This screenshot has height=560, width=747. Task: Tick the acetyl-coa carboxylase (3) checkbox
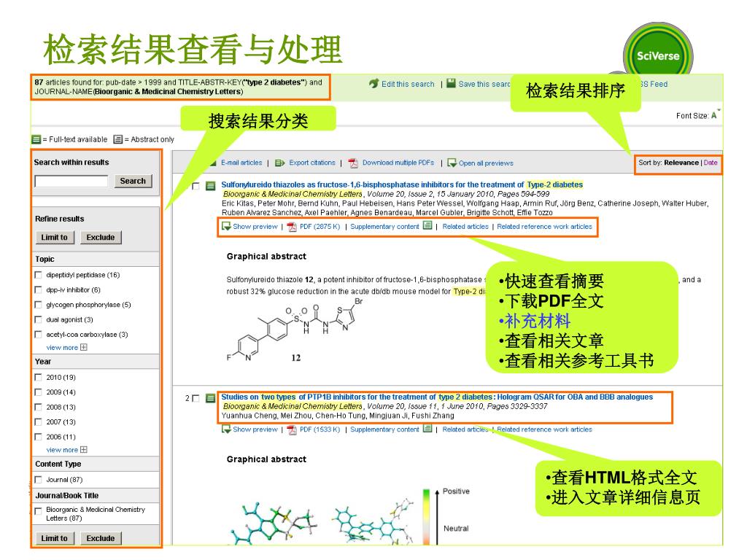click(38, 334)
